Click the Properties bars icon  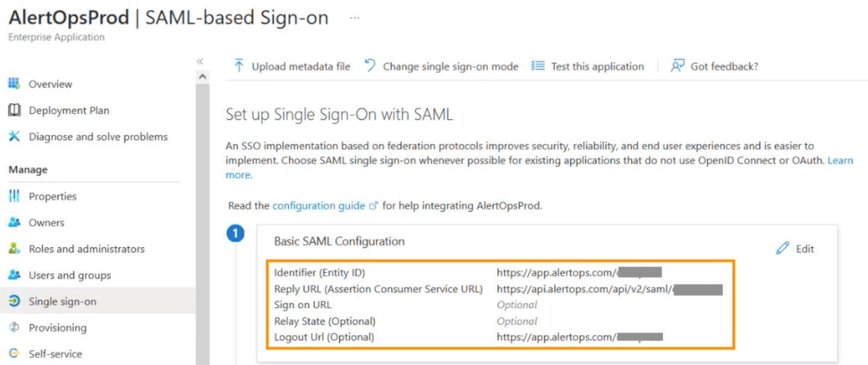point(14,196)
